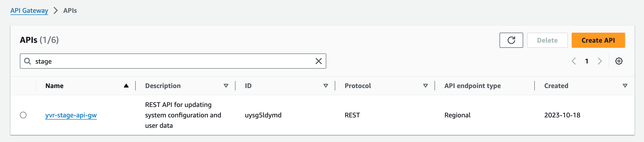Go to next page arrow
The image size is (644, 142).
pyautogui.click(x=600, y=61)
